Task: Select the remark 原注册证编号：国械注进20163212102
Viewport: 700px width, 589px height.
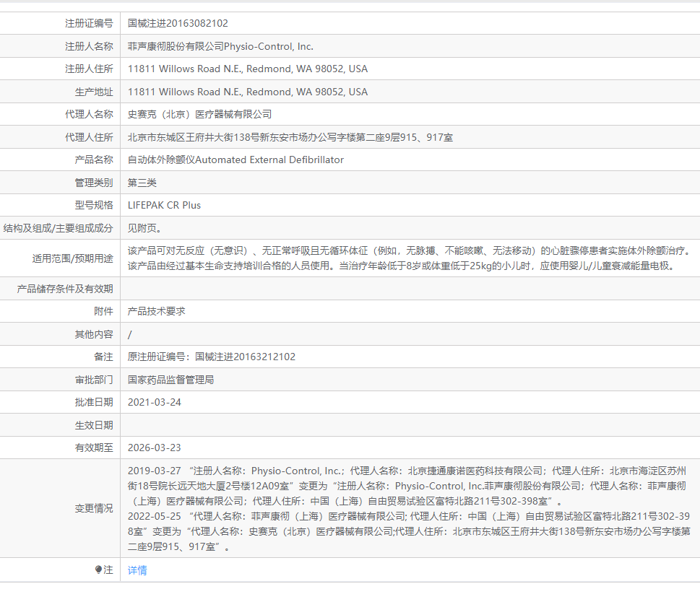Action: tap(212, 357)
